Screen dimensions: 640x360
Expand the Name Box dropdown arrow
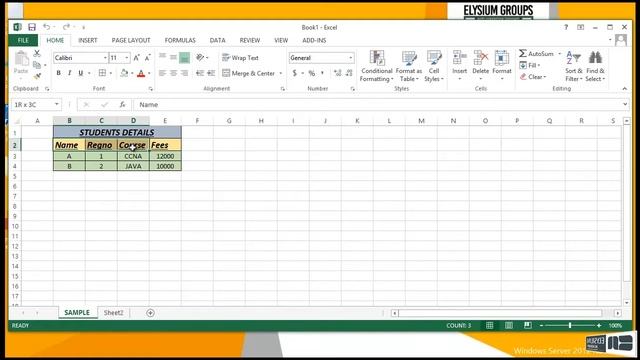[57, 104]
